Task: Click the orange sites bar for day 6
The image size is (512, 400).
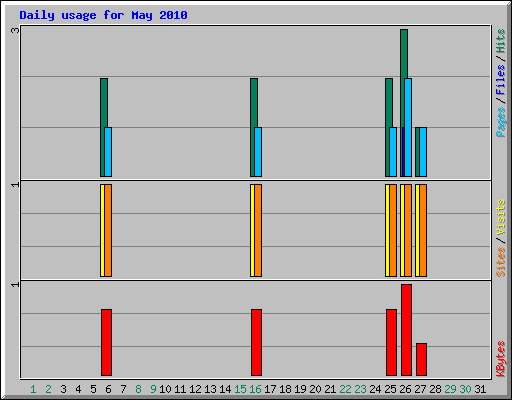Action: point(108,230)
